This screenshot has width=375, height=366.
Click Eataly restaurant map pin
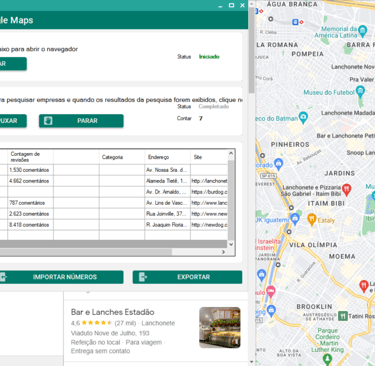(x=311, y=220)
